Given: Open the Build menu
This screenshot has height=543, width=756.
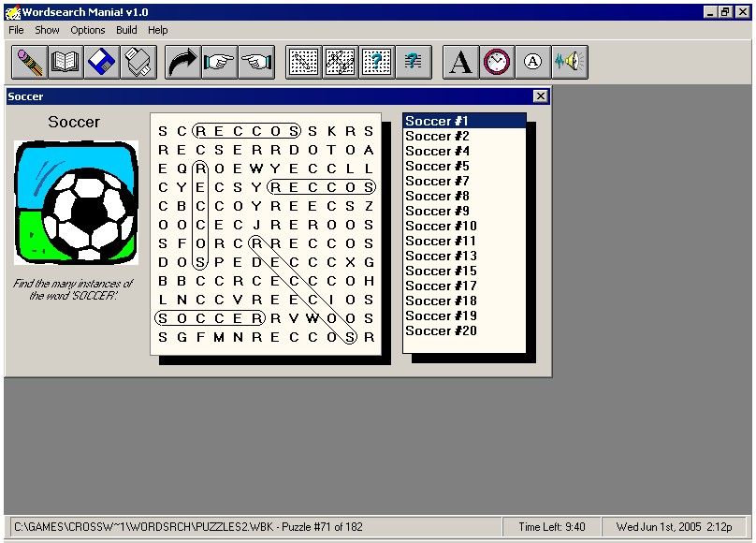Looking at the screenshot, I should coord(126,30).
